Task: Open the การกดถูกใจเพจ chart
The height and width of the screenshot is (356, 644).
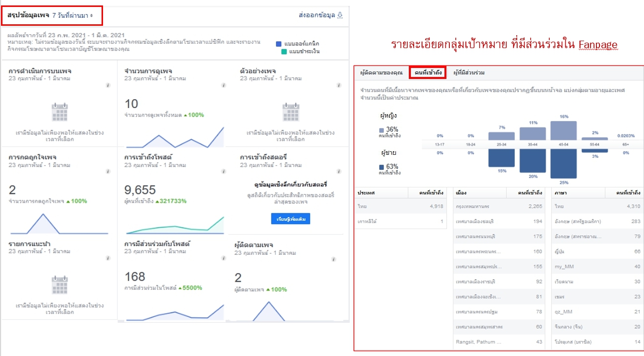Action: tap(59, 224)
